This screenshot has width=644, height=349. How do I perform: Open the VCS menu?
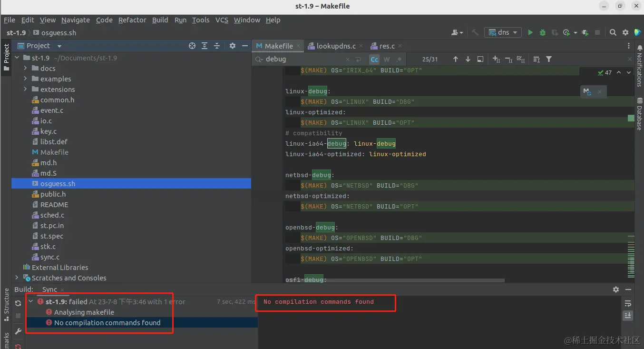point(222,20)
